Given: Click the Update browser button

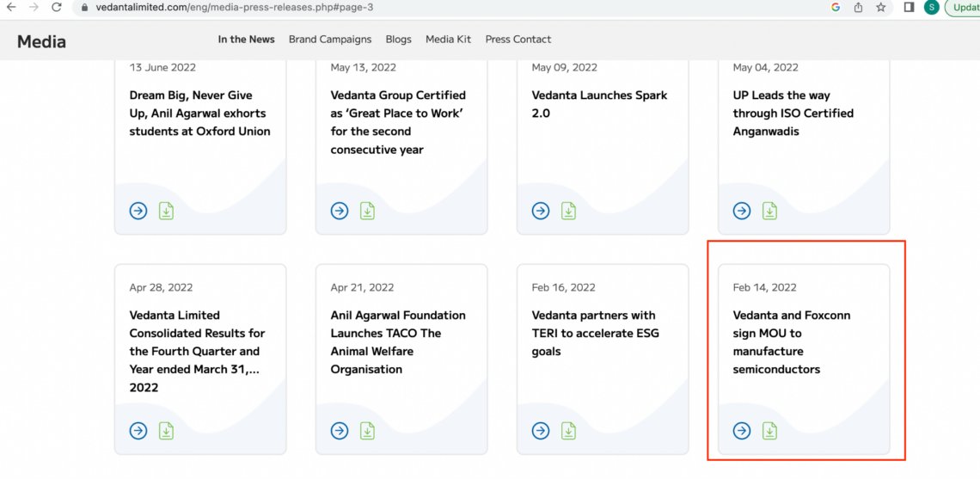Looking at the screenshot, I should coord(963,8).
